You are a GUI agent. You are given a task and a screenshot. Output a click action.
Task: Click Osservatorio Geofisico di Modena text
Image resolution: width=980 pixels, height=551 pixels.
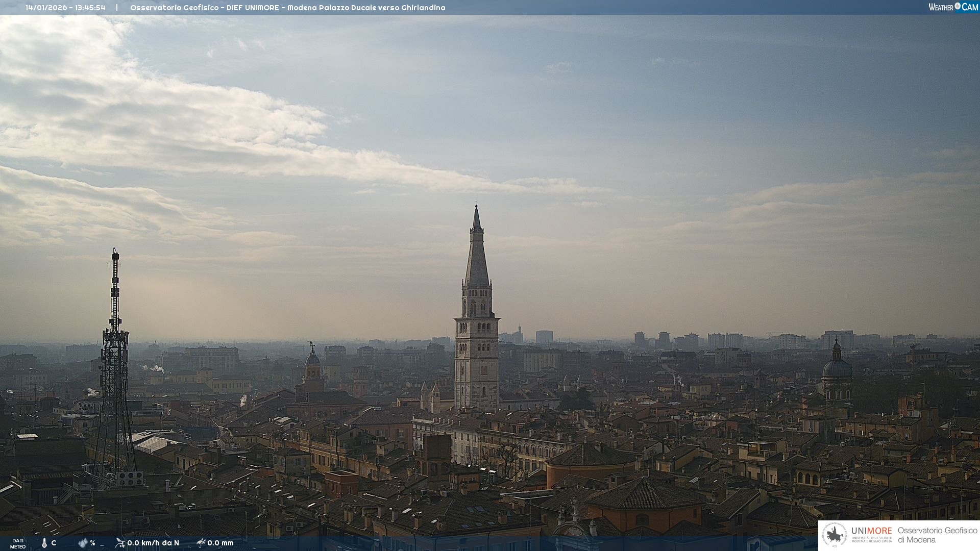coord(937,535)
